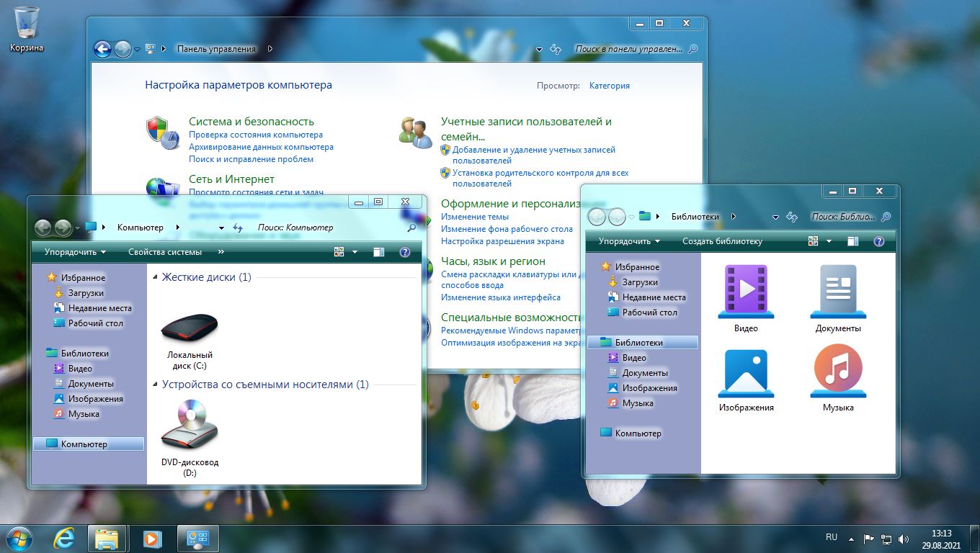This screenshot has height=553, width=980.
Task: Show hidden tray icons arrow
Action: pos(852,539)
